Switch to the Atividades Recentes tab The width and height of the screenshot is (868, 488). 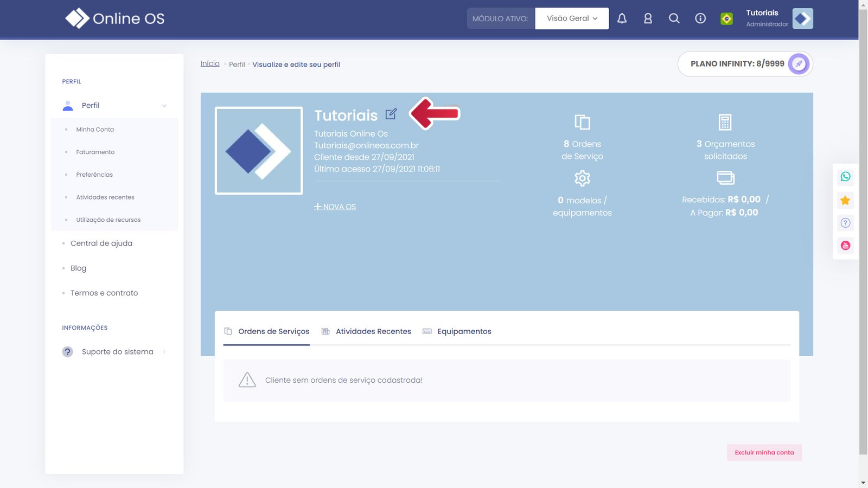[x=366, y=331]
